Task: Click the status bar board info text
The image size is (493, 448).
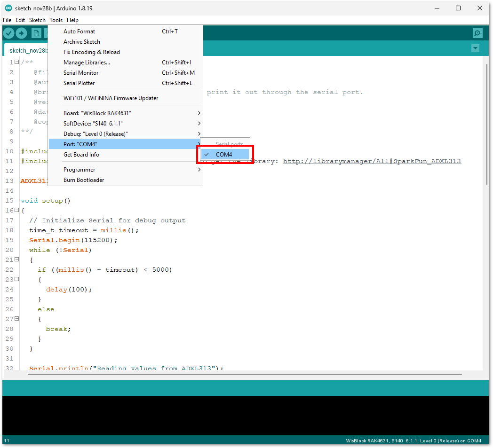Action: [413, 441]
